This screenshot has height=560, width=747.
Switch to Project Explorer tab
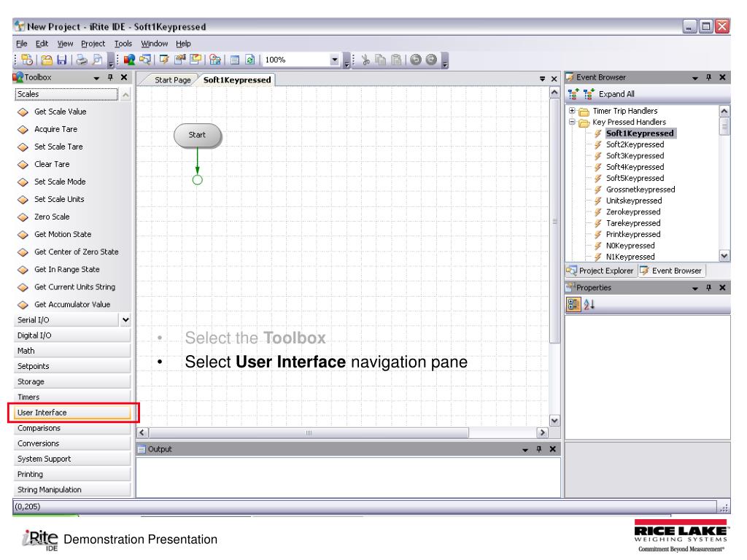pyautogui.click(x=601, y=271)
